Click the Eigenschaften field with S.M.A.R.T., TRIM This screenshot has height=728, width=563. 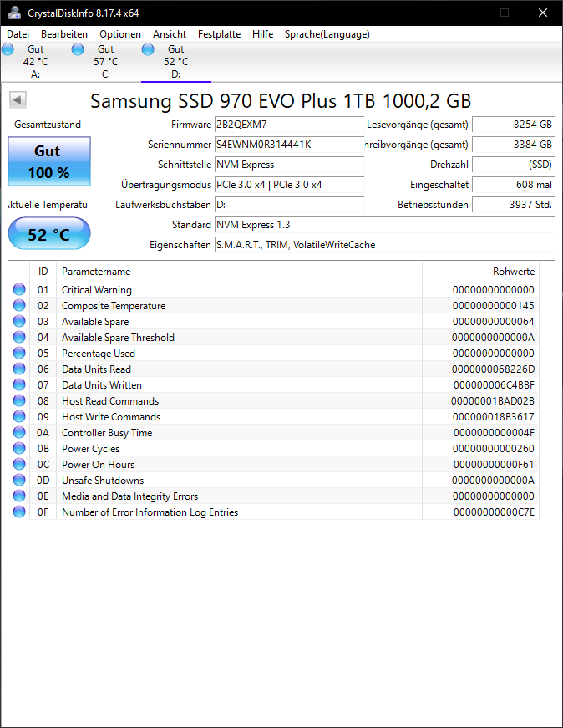click(385, 245)
